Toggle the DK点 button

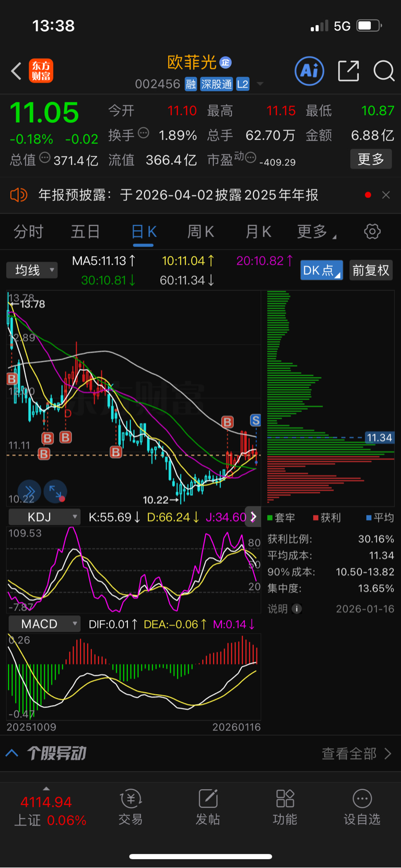(x=322, y=270)
